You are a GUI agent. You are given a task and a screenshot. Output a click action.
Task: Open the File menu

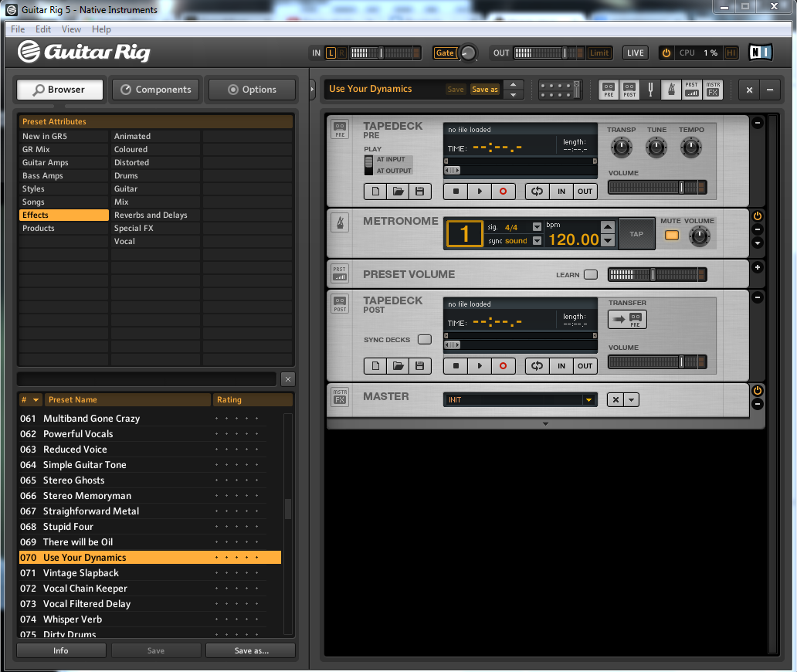pos(18,29)
